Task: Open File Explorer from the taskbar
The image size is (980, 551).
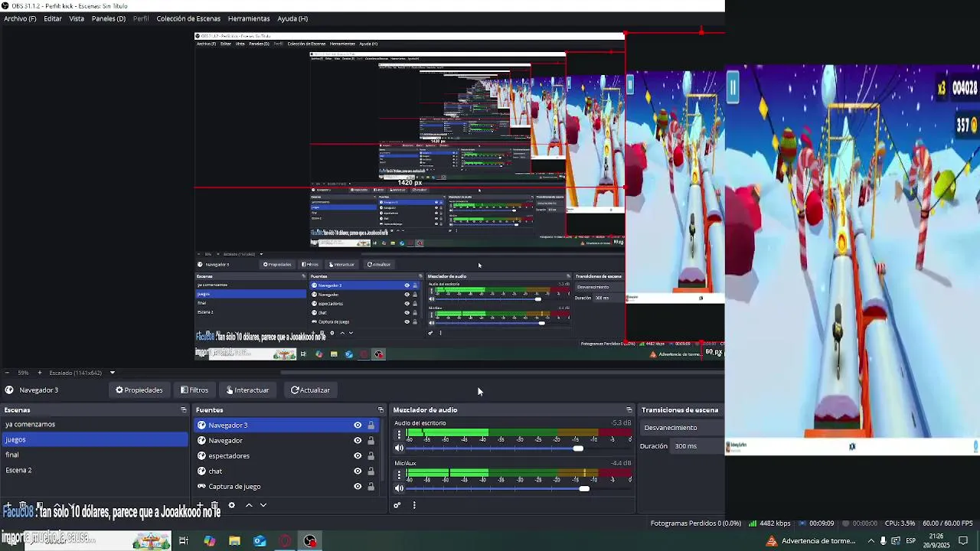Action: point(234,541)
